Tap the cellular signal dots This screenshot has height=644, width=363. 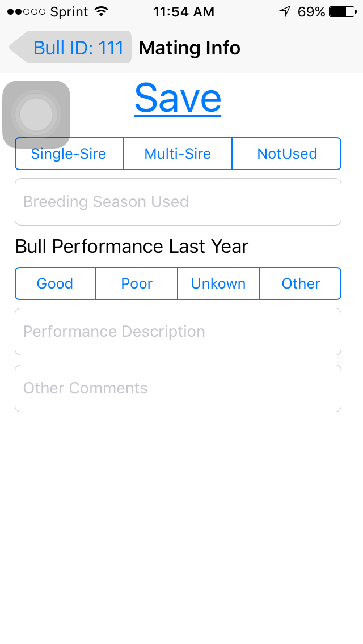coord(26,12)
